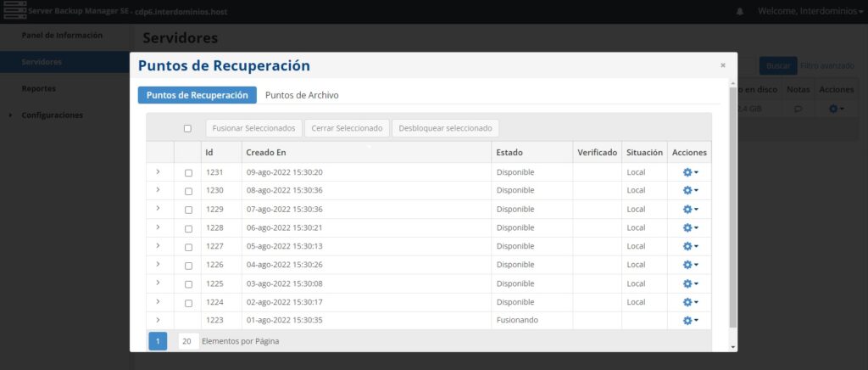Click the Buscar button behind the dialog

(778, 65)
